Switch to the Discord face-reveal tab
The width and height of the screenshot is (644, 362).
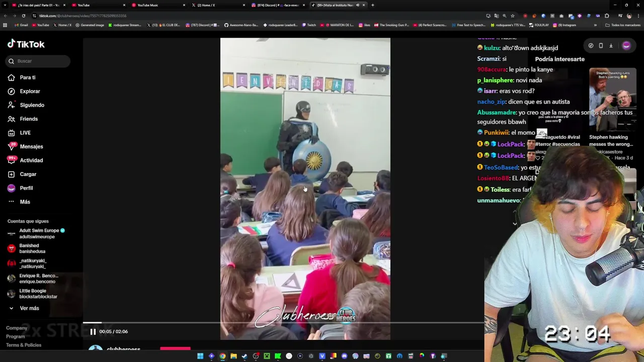[x=278, y=5]
